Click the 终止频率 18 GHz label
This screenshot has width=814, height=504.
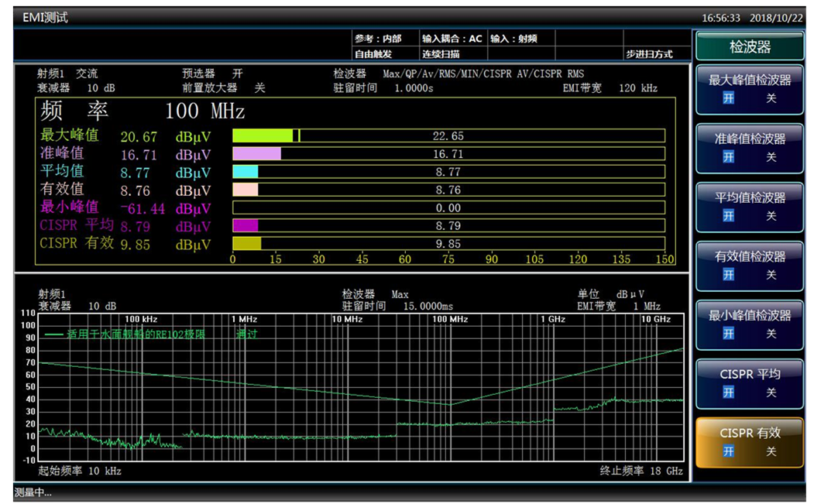click(x=641, y=471)
